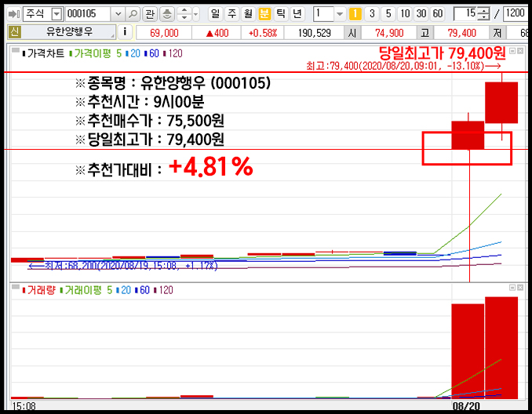This screenshot has width=532, height=414.
Task: Select the highlighted 분 minute chart period
Action: pyautogui.click(x=264, y=14)
